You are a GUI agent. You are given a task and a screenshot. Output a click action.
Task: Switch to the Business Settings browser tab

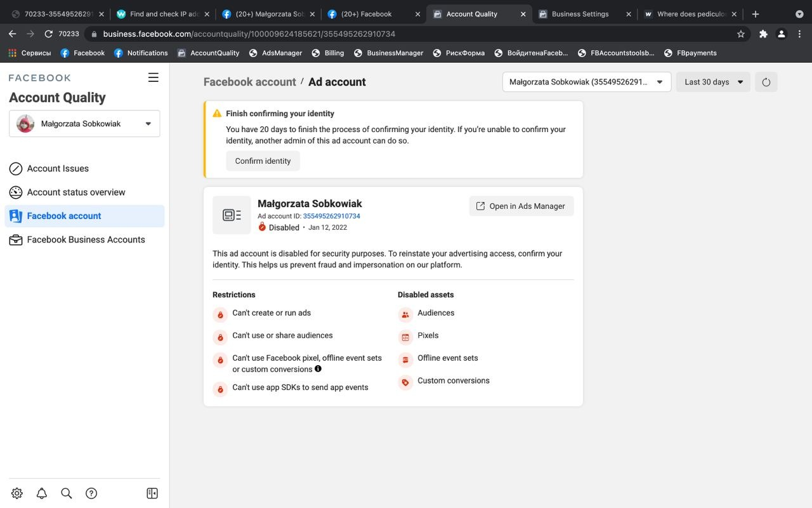[x=584, y=14]
